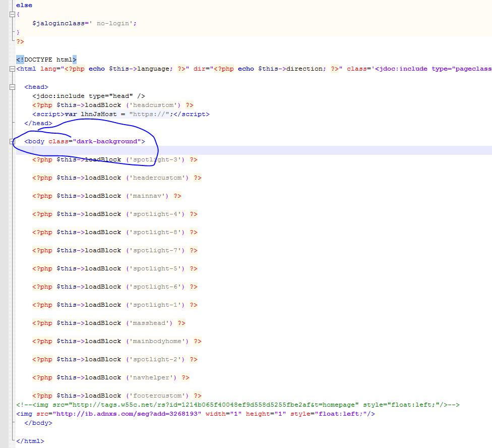The width and height of the screenshot is (492, 448).
Task: Collapse the else block fold marker
Action: pos(12,15)
